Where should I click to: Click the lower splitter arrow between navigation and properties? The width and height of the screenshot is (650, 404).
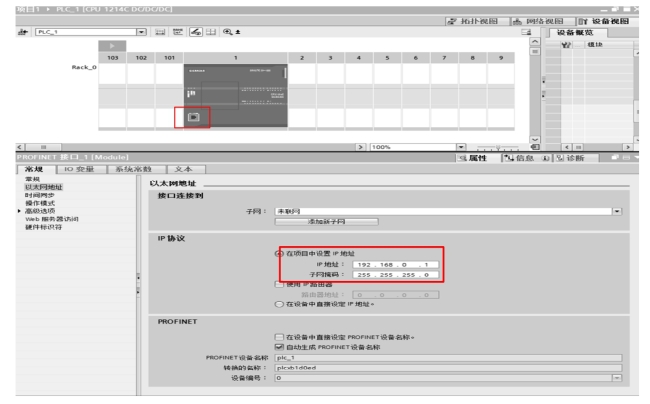pos(138,293)
